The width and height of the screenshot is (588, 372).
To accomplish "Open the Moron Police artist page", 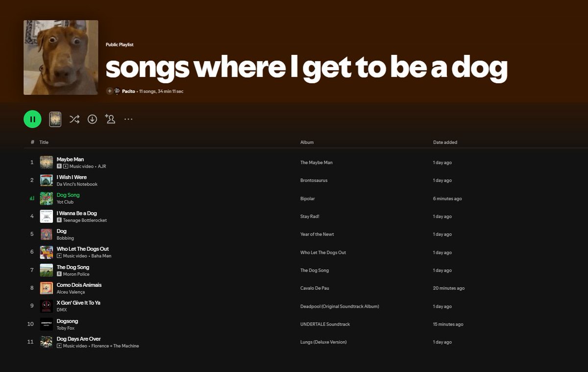I will pyautogui.click(x=76, y=274).
